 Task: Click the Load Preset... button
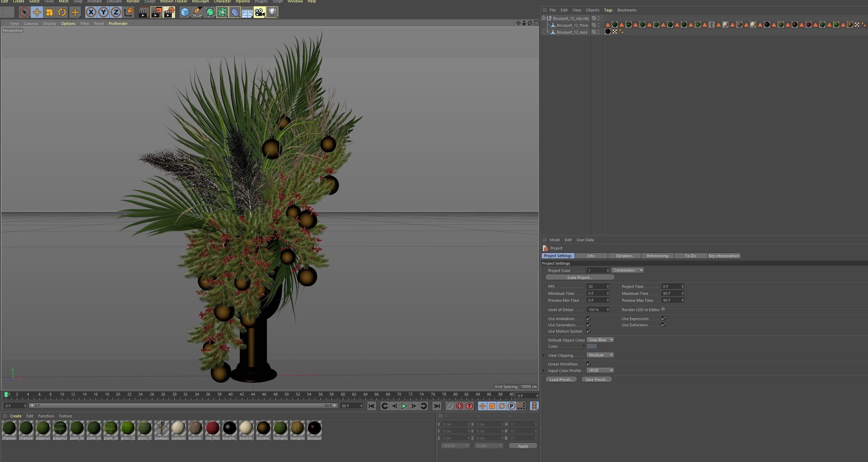click(x=561, y=380)
